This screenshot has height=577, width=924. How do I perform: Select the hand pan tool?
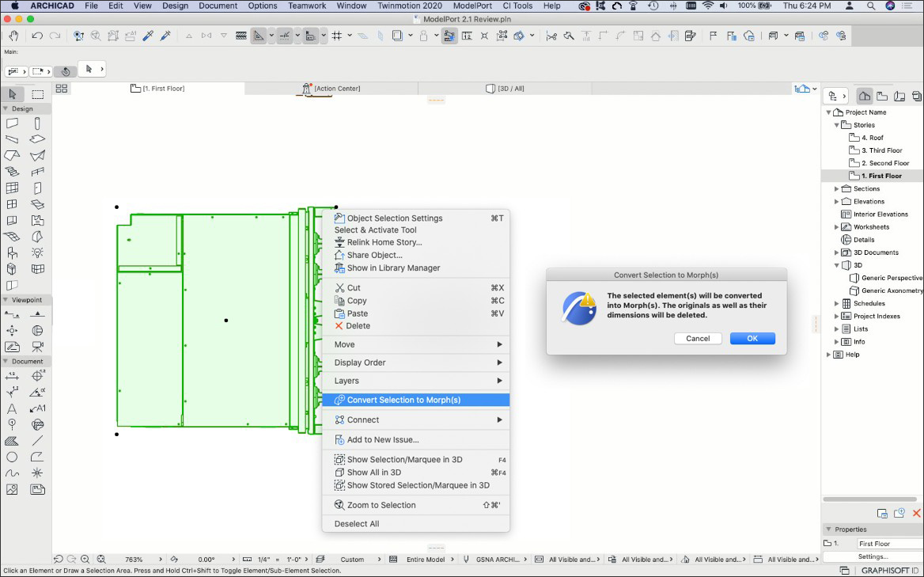click(13, 36)
